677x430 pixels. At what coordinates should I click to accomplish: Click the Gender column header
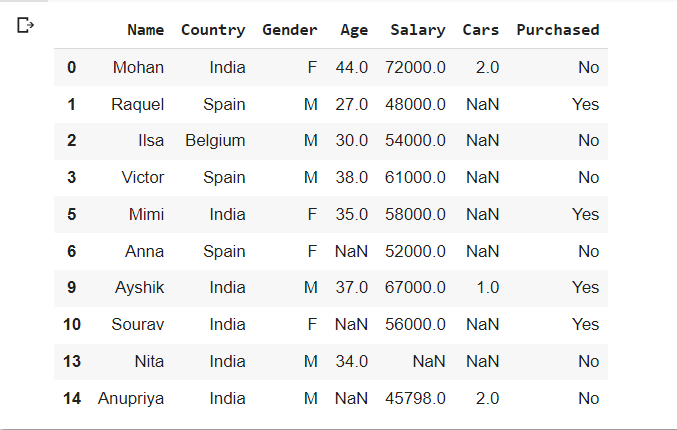(290, 30)
